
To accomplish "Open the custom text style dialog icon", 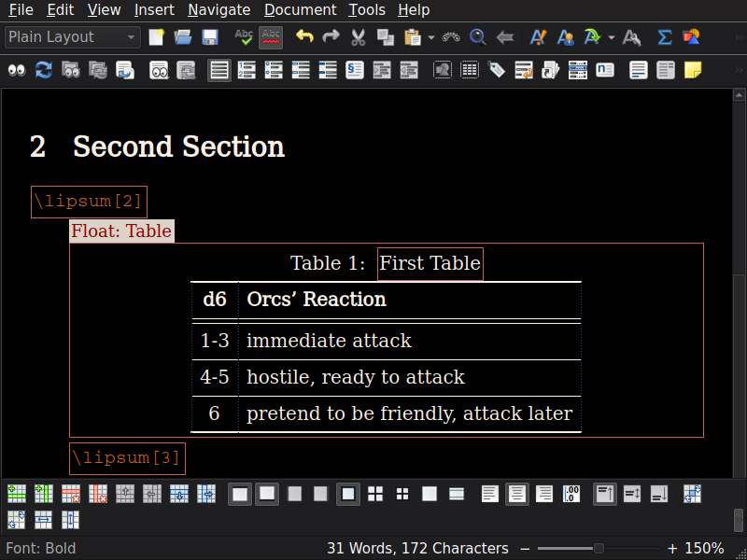I will 631,37.
